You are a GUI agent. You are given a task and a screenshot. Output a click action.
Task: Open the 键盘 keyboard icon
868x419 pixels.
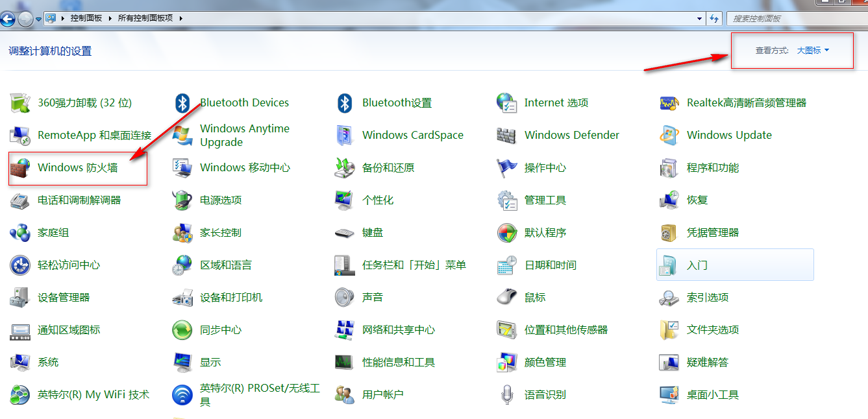[345, 232]
